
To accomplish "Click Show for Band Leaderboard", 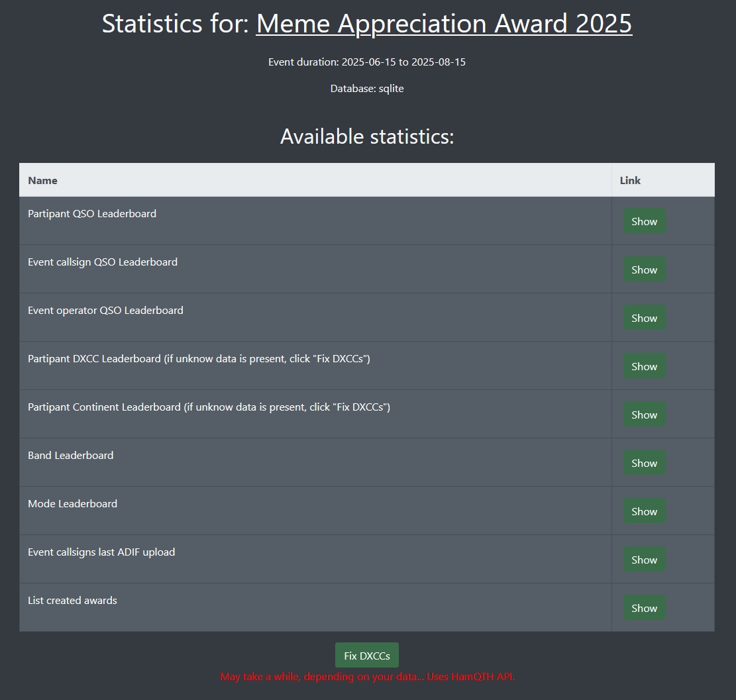I will pos(644,463).
